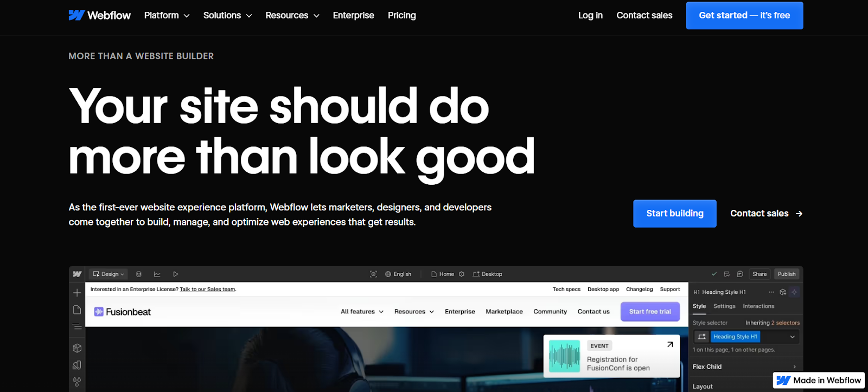Screen dimensions: 868x392
Task: Click the Log in link
Action: click(x=590, y=15)
